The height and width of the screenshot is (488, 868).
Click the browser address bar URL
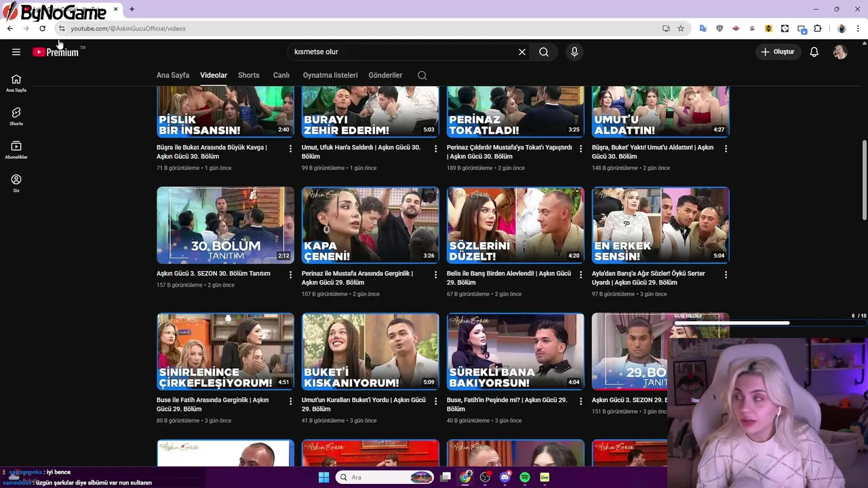click(x=127, y=28)
